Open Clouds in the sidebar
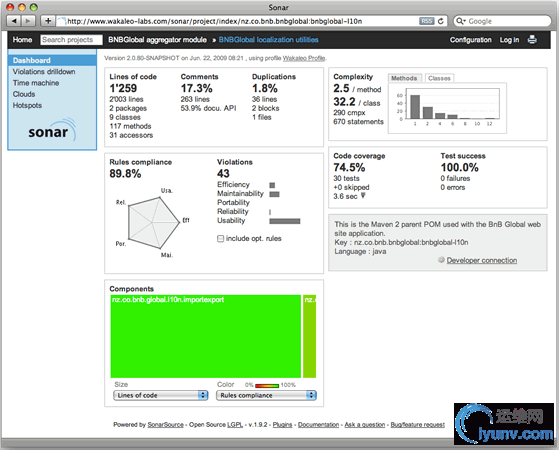Image resolution: width=559 pixels, height=450 pixels. pos(24,94)
